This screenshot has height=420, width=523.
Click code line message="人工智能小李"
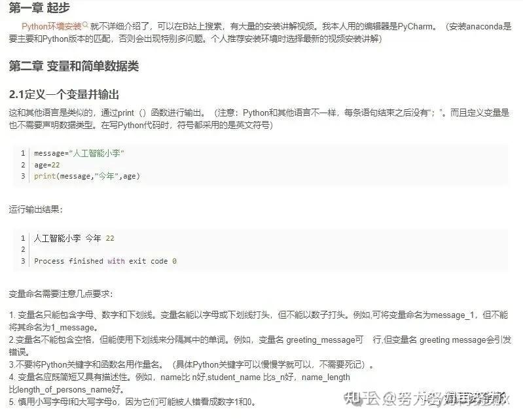coord(79,153)
